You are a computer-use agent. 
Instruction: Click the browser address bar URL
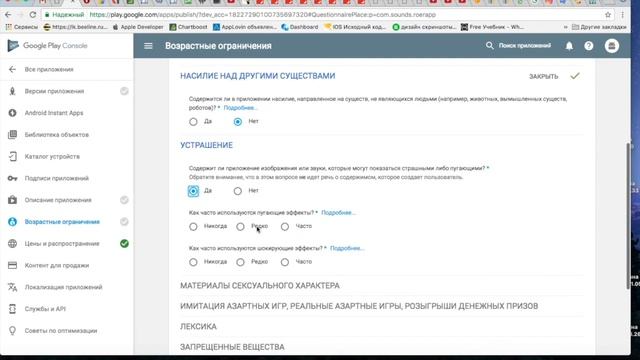(262, 15)
